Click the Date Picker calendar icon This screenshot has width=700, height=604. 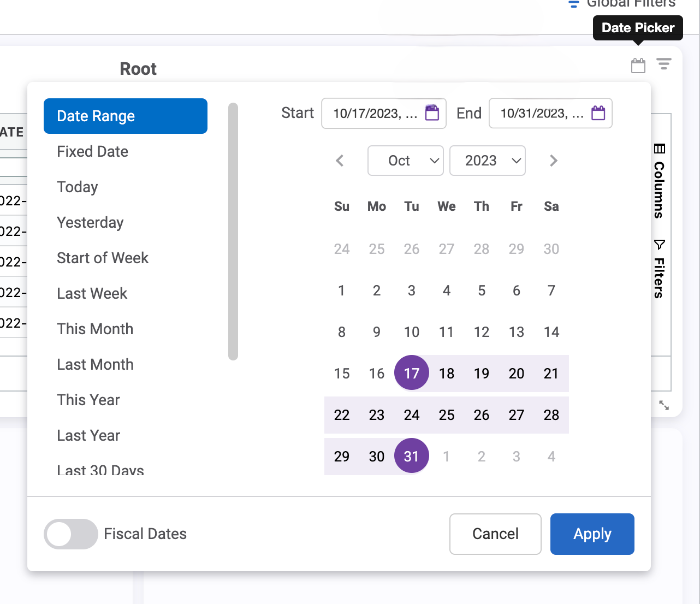coord(638,66)
